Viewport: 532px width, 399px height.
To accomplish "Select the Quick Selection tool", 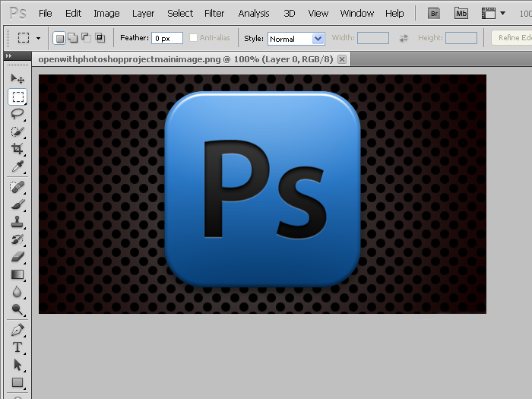I will [x=17, y=131].
